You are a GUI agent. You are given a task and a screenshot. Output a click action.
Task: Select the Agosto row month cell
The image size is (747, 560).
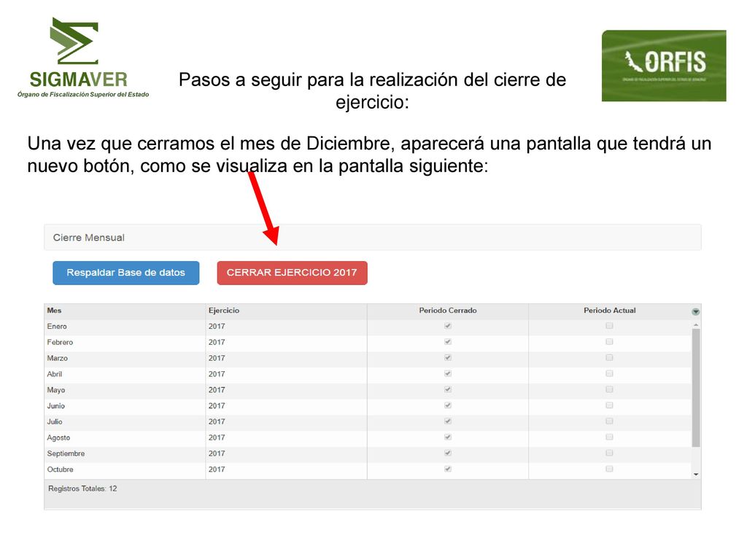pos(125,437)
